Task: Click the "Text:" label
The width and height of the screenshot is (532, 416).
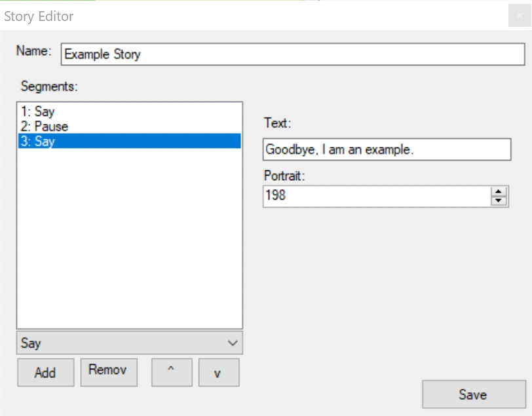Action: pyautogui.click(x=277, y=123)
